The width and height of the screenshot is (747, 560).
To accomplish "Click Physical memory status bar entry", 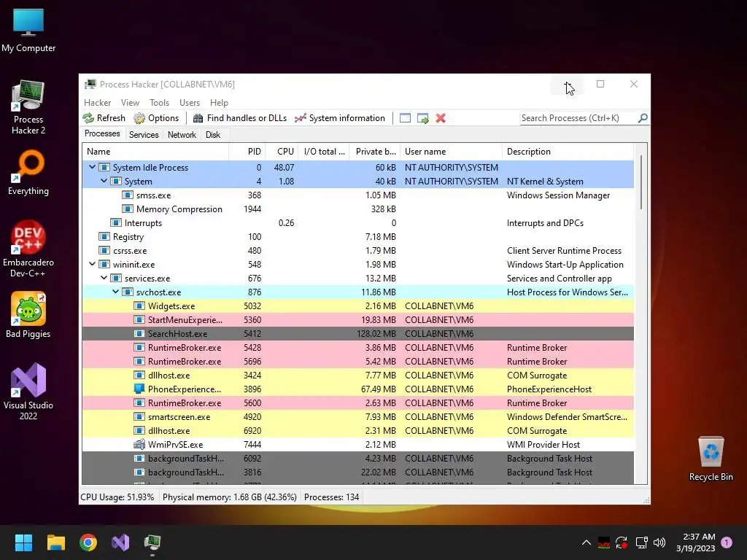I will (230, 497).
